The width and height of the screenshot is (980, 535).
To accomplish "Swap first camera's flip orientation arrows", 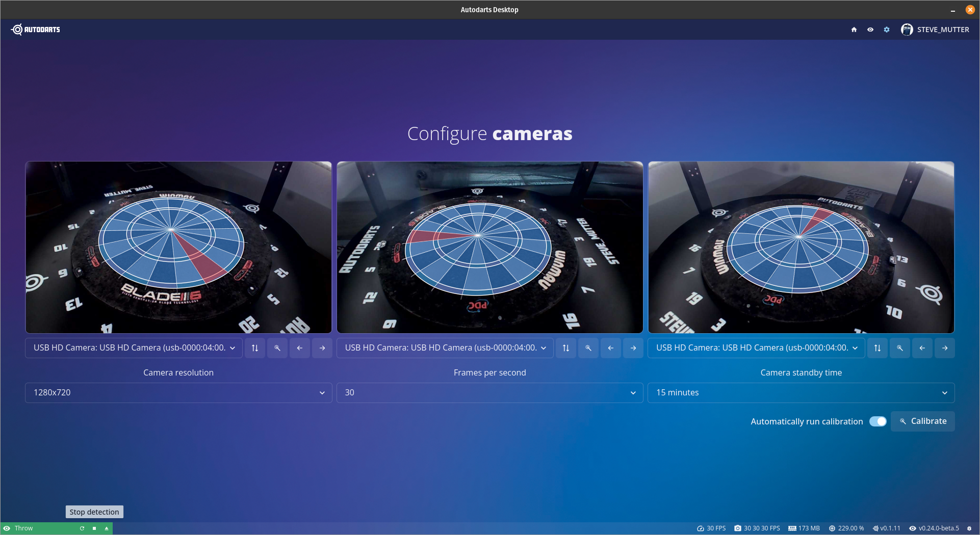I will tap(255, 348).
